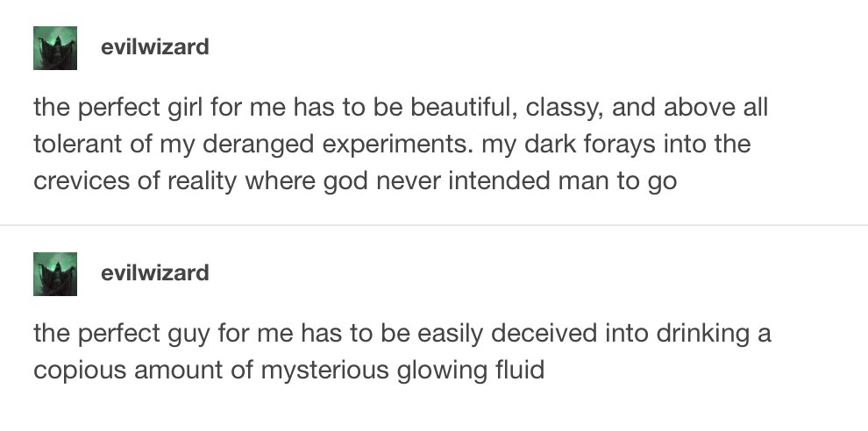Click the line starting "crevices of reality"

355,181
